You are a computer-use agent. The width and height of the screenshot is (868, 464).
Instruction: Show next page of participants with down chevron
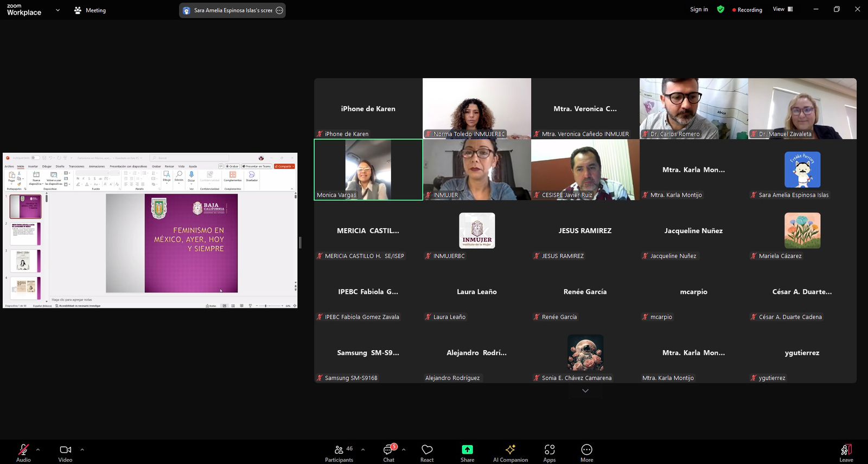click(x=585, y=391)
